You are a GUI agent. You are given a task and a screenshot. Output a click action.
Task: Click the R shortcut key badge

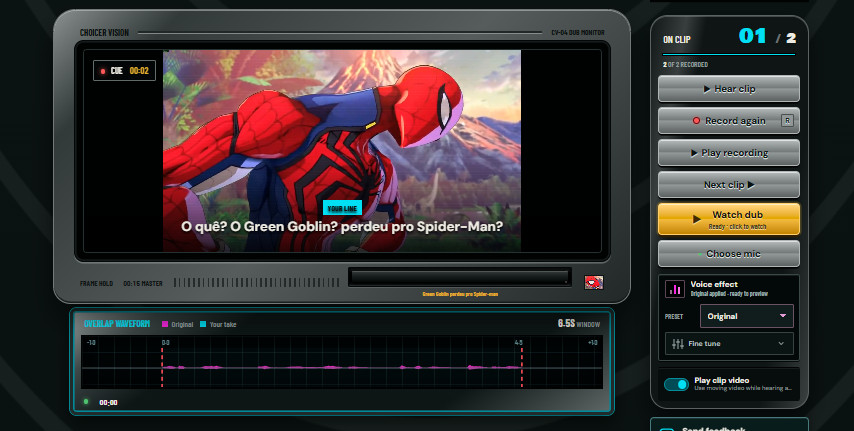[787, 121]
